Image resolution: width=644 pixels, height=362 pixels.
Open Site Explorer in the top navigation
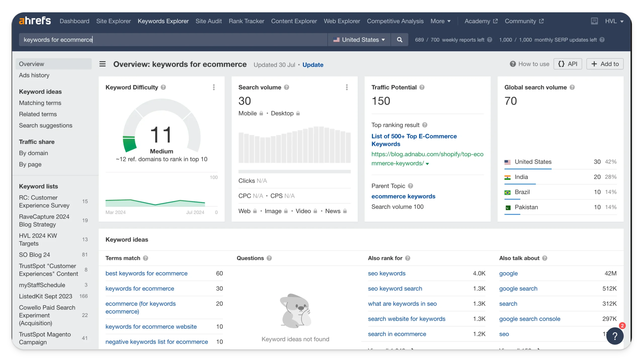point(113,21)
